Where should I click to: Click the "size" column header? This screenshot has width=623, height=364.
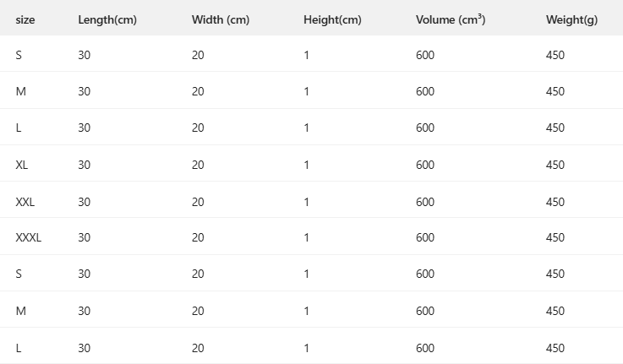click(25, 19)
